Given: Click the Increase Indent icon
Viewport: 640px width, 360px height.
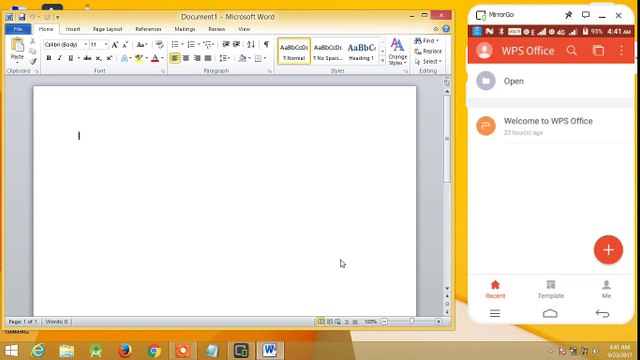Looking at the screenshot, I should click(236, 44).
